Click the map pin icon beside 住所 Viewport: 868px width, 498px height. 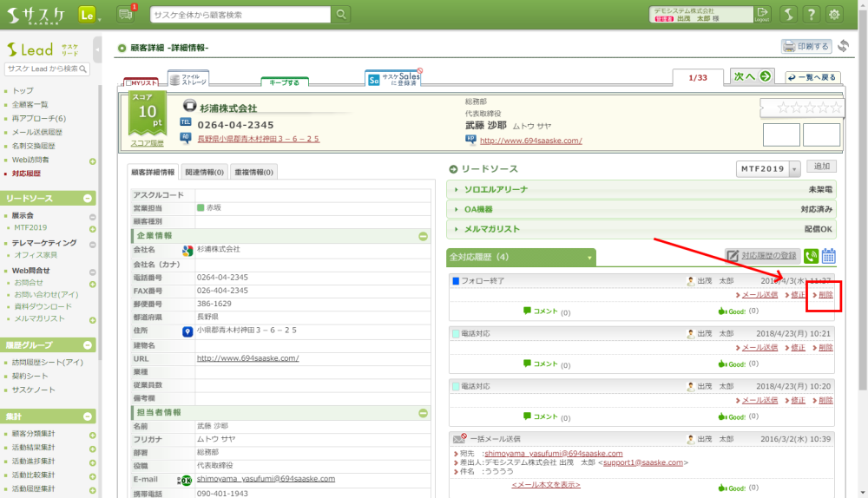(187, 331)
